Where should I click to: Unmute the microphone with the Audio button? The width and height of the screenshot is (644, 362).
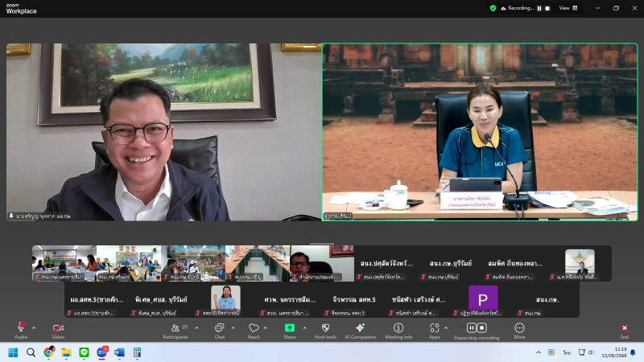(21, 328)
